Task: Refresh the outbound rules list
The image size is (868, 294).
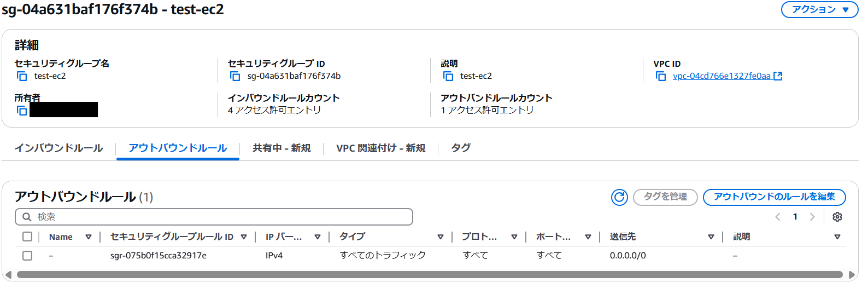Action: [x=619, y=197]
